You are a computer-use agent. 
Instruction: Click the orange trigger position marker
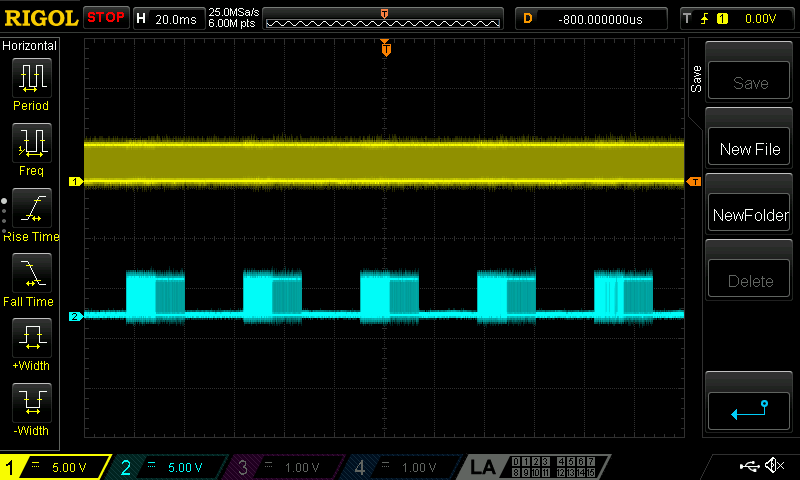pos(386,48)
